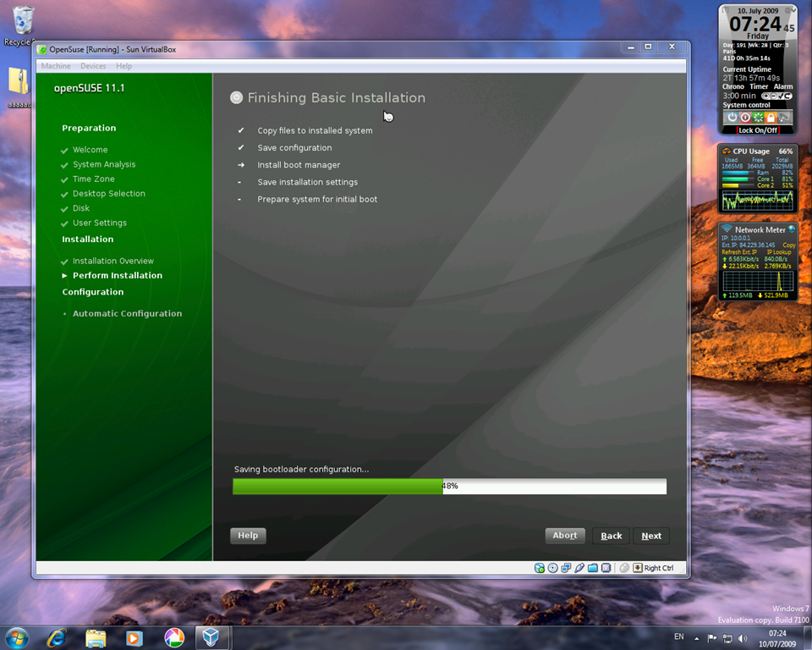Click the Ram usage bar in CPU gadget
Screen dimensions: 812x650
[x=738, y=173]
